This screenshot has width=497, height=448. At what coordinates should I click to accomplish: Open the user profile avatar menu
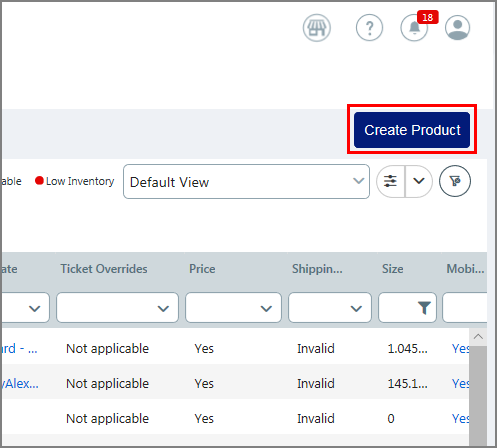click(457, 28)
